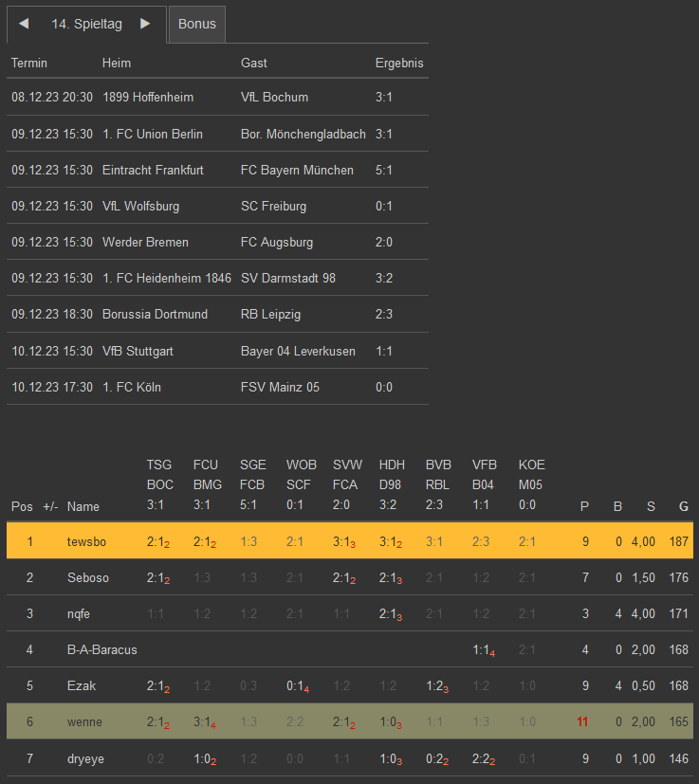Sort ranking by Name column header
This screenshot has width=699, height=784.
click(83, 506)
